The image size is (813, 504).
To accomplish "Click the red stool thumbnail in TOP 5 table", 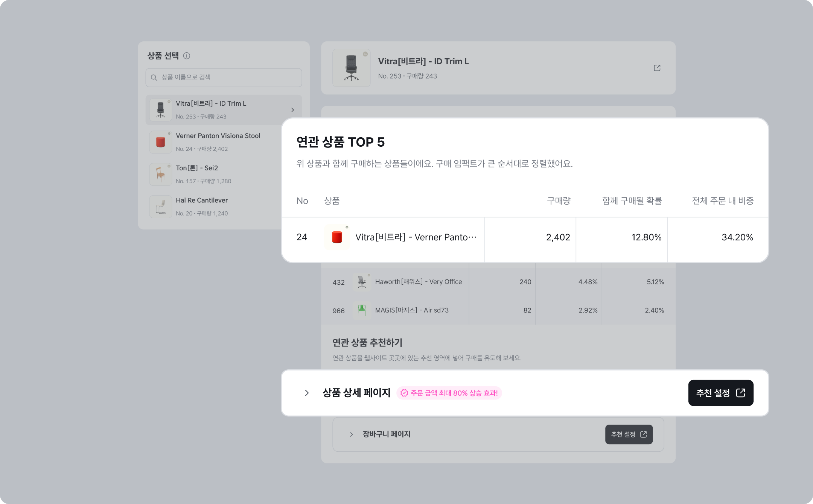I will [337, 237].
